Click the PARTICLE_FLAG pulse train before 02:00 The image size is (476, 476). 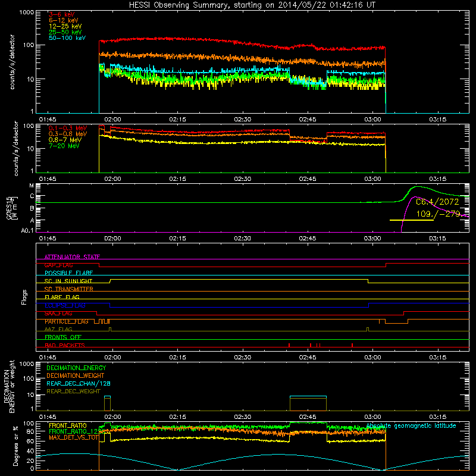click(102, 321)
